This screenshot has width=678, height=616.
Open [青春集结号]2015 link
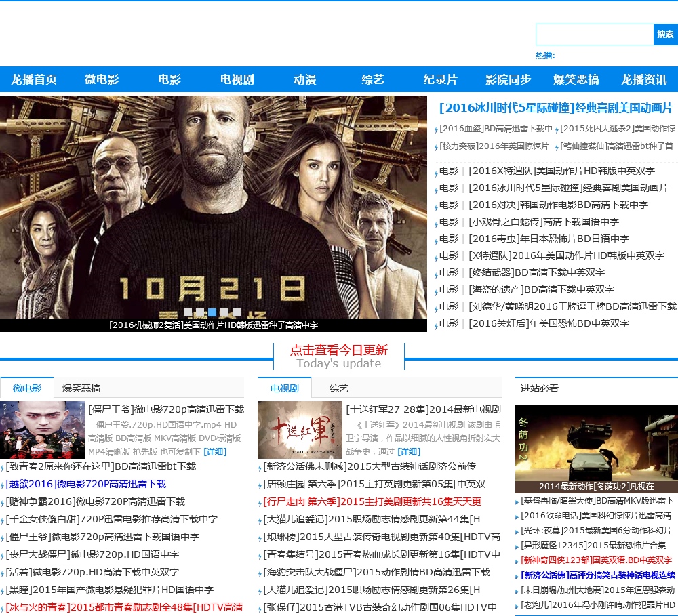coord(381,554)
